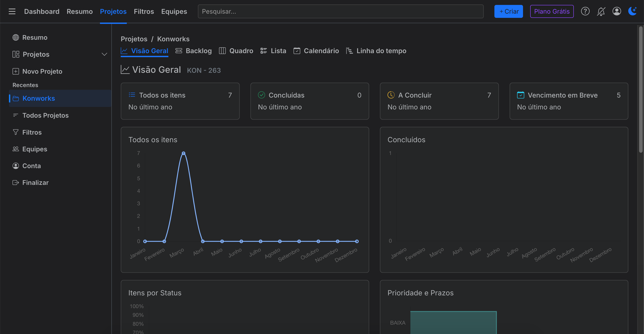Screen dimensions: 644x334
Task: Click the Finalizar logout icon
Action: point(15,183)
